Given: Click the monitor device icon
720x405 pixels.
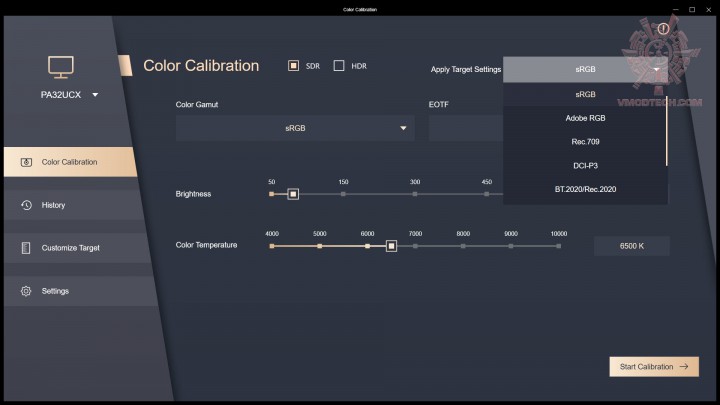Looking at the screenshot, I should click(x=61, y=67).
